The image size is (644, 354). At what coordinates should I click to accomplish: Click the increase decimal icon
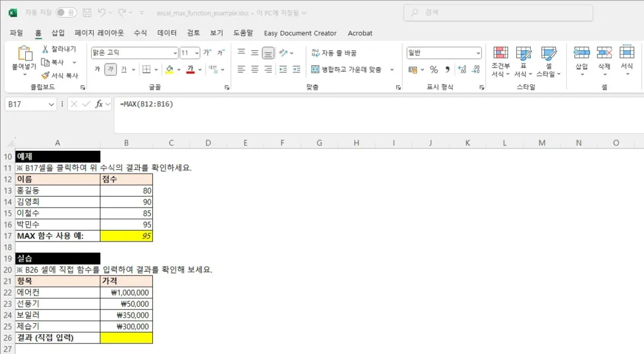[x=462, y=69]
